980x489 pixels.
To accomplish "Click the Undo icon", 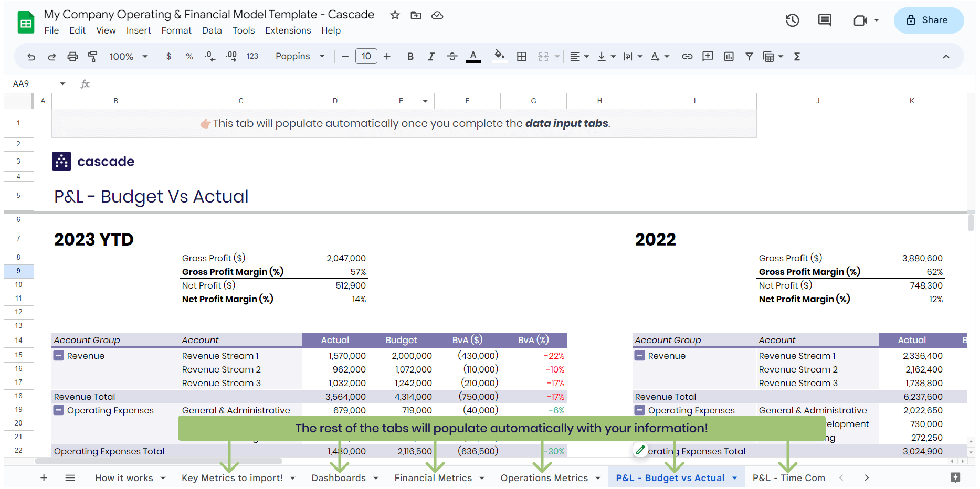I will pyautogui.click(x=31, y=56).
